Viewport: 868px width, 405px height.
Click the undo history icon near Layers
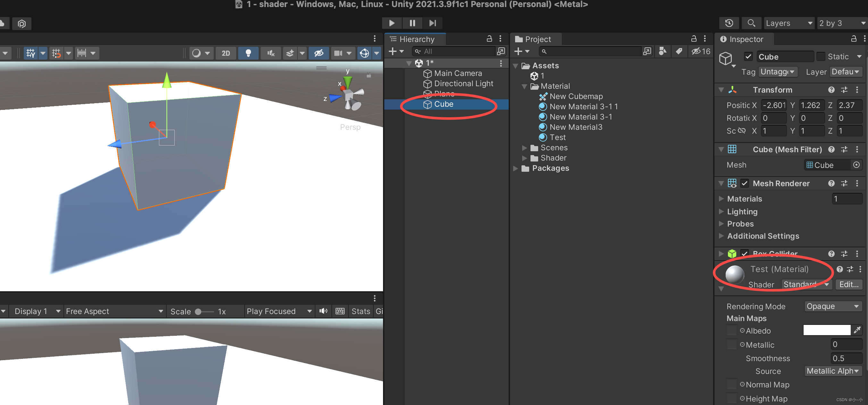(729, 23)
